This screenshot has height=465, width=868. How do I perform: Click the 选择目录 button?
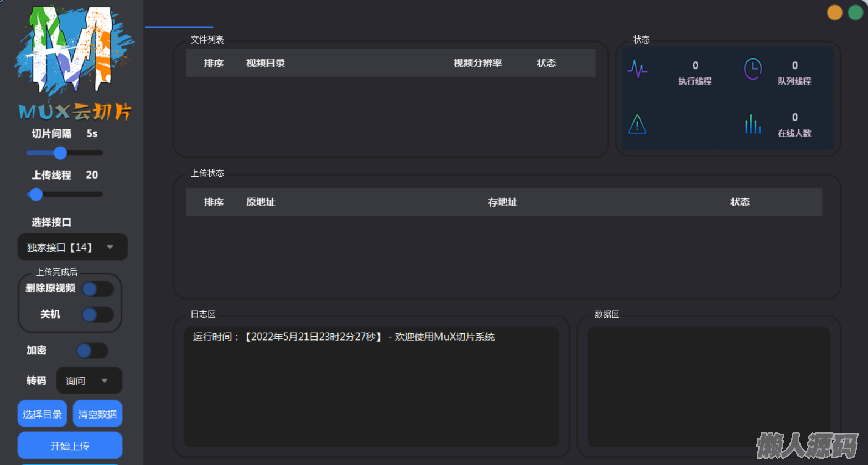(x=42, y=414)
